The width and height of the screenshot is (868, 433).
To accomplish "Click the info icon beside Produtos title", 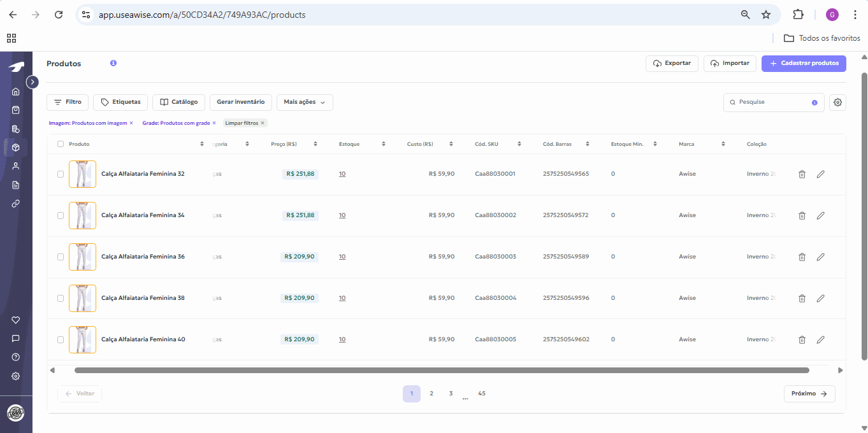I will (x=113, y=64).
